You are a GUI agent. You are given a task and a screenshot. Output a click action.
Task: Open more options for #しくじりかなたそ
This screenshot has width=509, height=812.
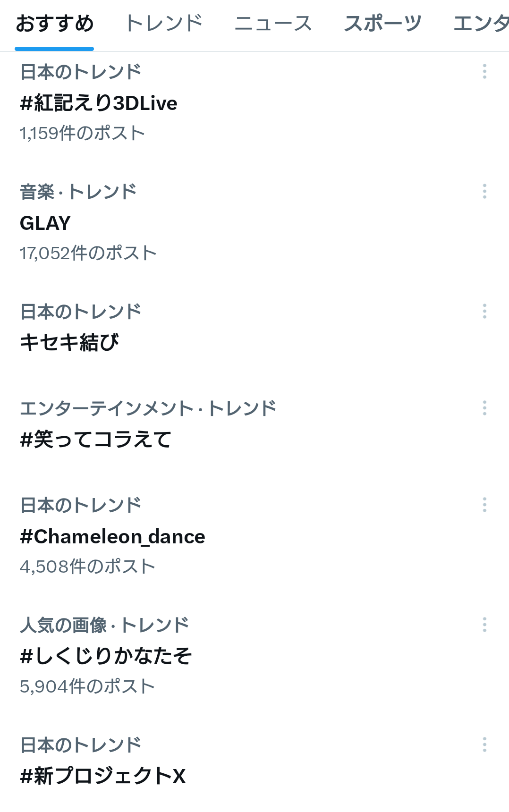click(x=484, y=625)
